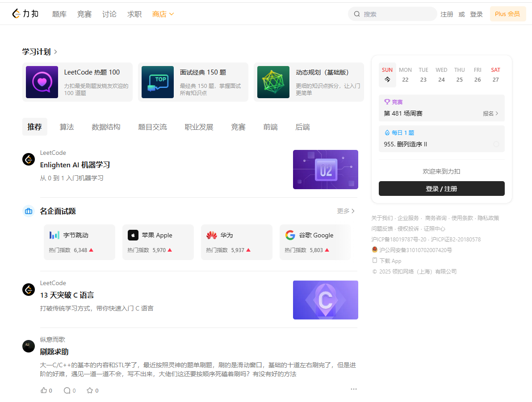Click the 名企面试题 briefcase icon
This screenshot has width=532, height=402.
click(29, 211)
